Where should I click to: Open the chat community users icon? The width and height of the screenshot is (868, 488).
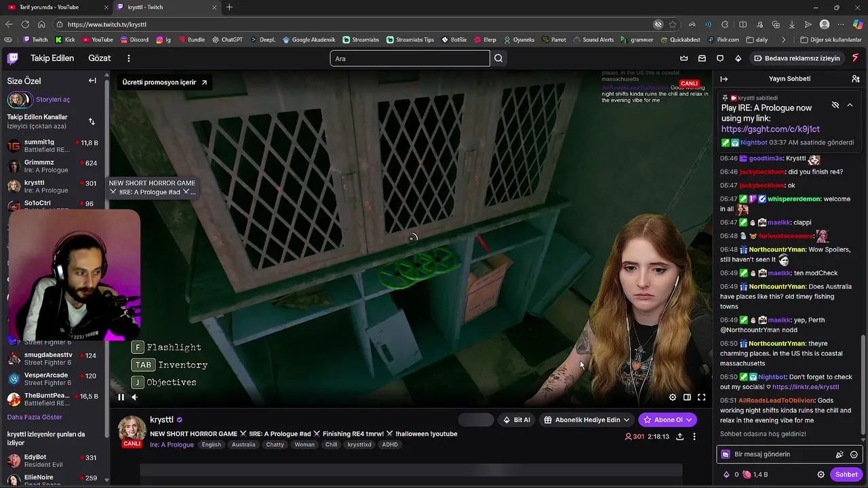pos(856,79)
